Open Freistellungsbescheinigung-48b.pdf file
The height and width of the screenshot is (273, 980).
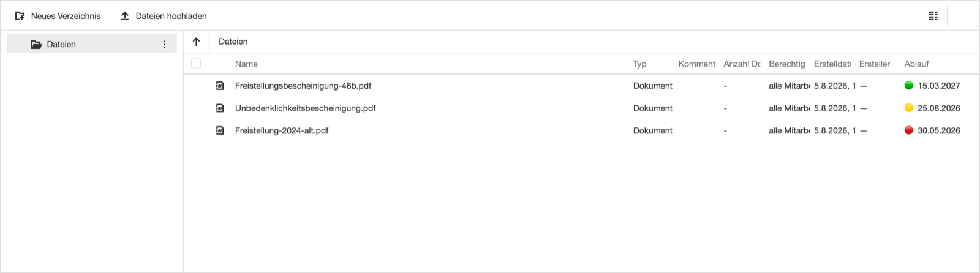[x=303, y=86]
